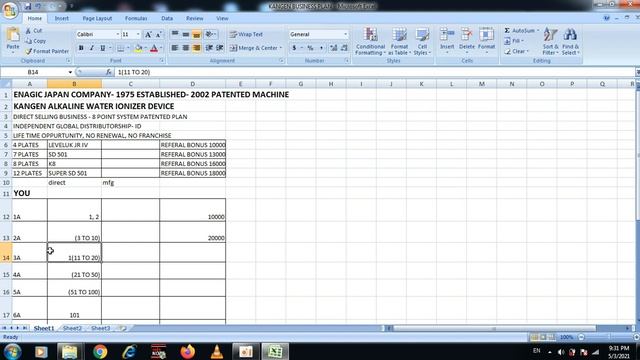Open the Format as Table gallery
640x360 pixels.
(399, 41)
